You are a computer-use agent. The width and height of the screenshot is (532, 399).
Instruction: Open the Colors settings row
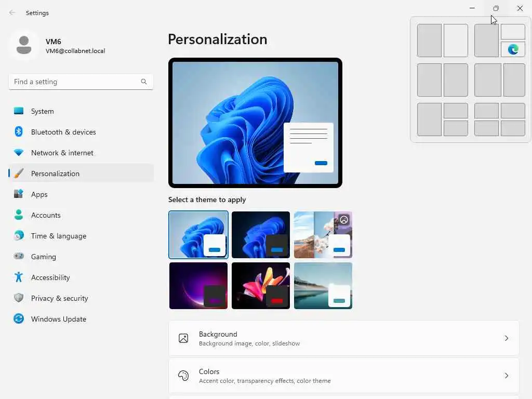pyautogui.click(x=344, y=376)
